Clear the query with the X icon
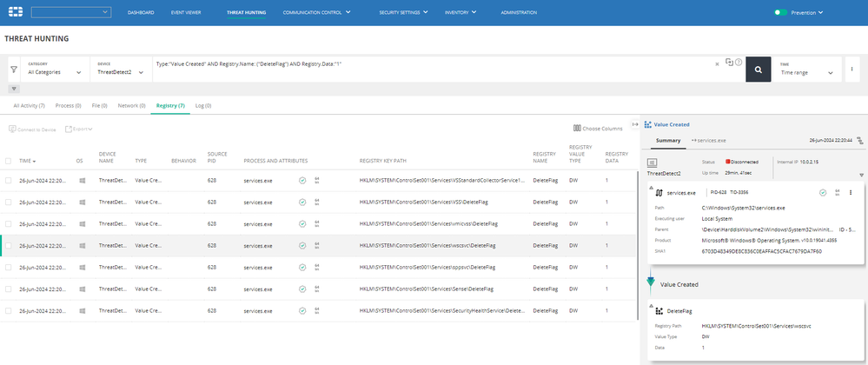 [717, 63]
